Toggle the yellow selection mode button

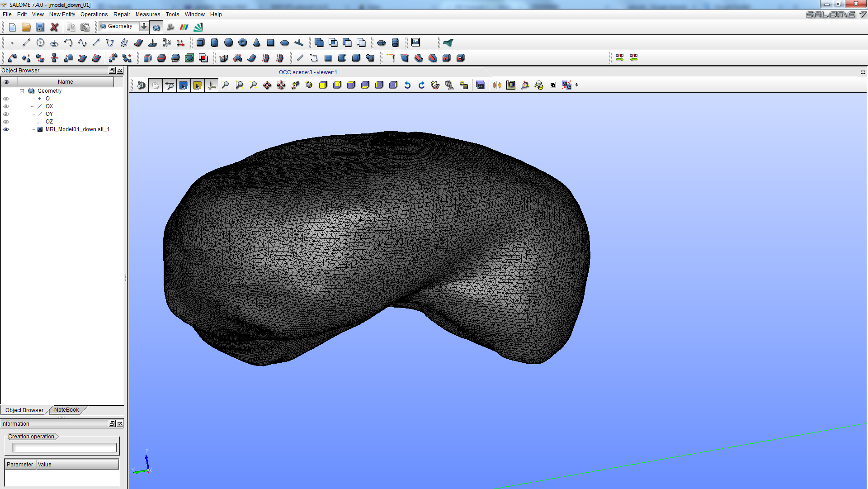[x=198, y=85]
